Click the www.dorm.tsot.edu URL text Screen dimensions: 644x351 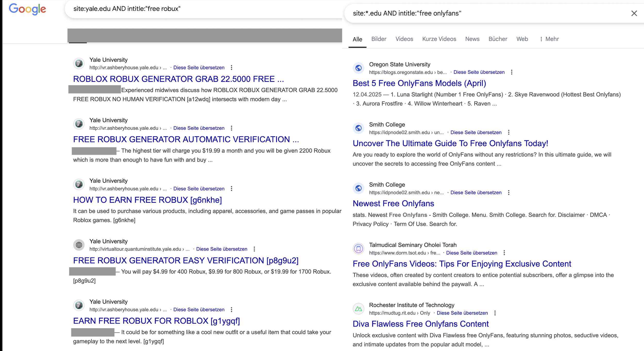(x=404, y=253)
